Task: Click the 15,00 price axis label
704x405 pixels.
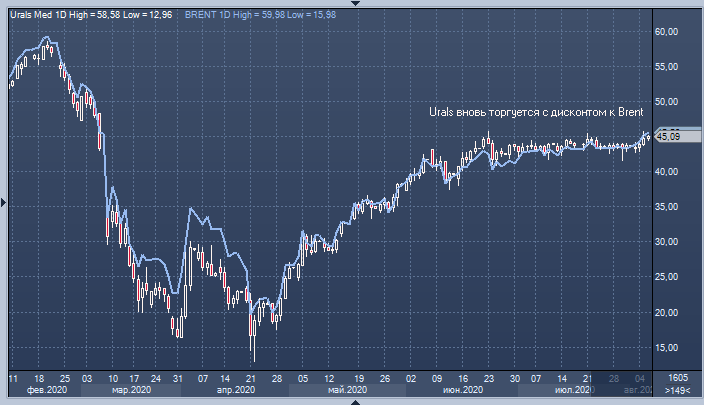Action: [x=668, y=347]
